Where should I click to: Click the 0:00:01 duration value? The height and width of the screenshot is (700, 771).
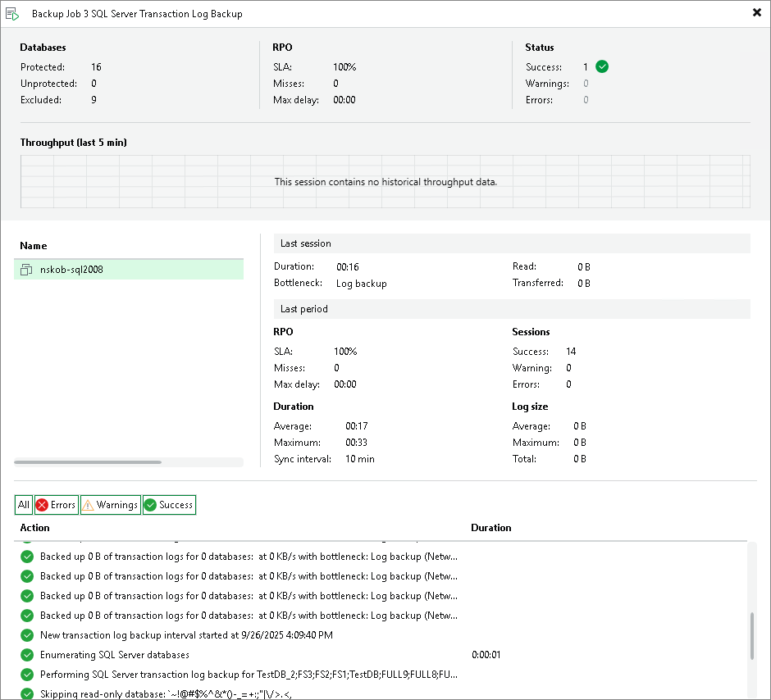486,655
